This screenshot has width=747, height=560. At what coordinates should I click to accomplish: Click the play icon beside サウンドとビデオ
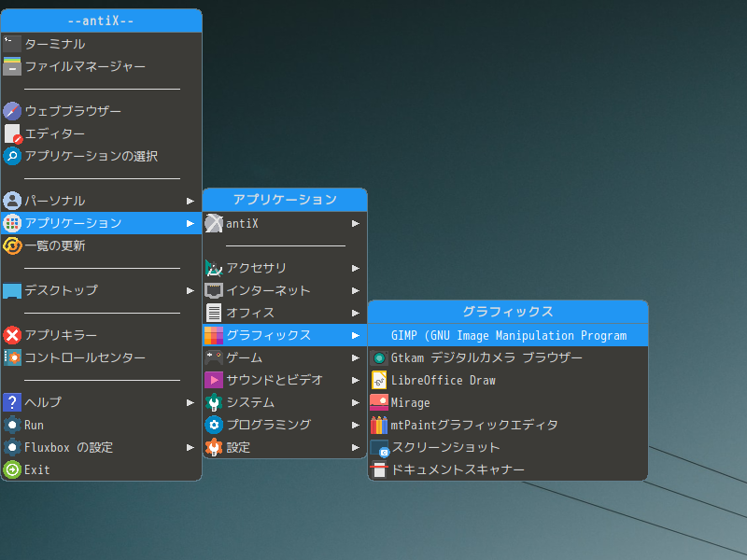click(214, 380)
